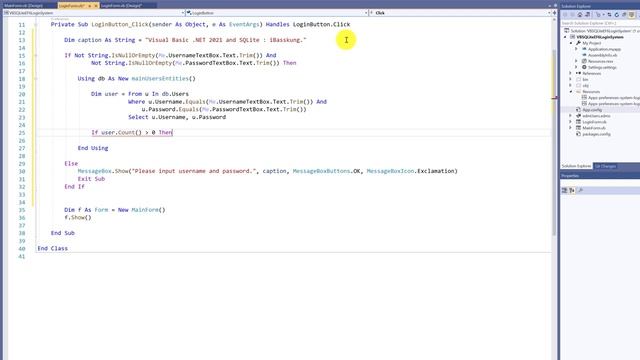
Task: Click the Back arrow in Solution Explorer toolbar
Action: 565,15
